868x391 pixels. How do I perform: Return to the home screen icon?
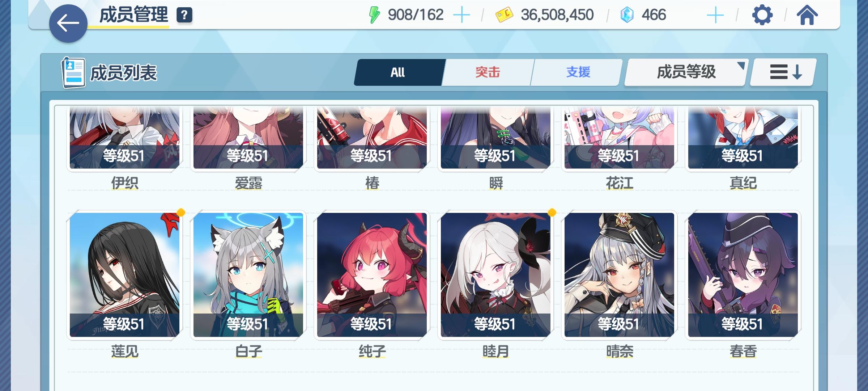tap(807, 15)
